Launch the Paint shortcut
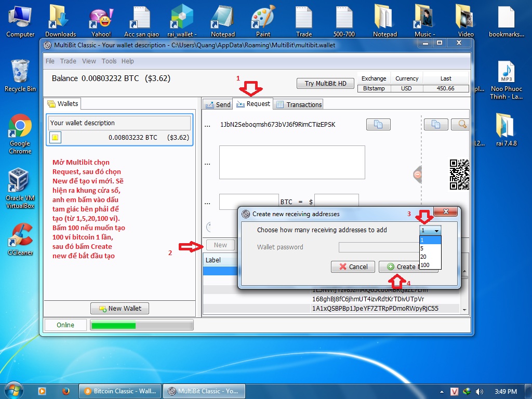 (x=263, y=21)
